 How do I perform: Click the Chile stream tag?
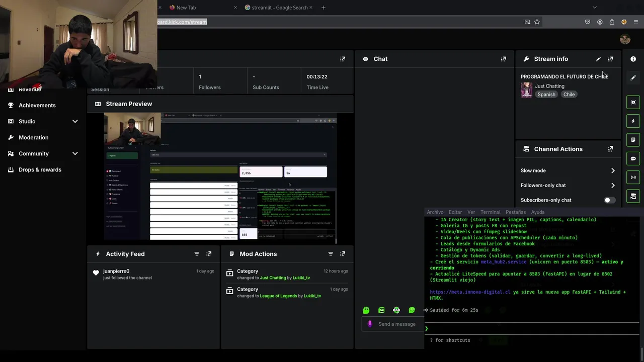click(x=569, y=95)
